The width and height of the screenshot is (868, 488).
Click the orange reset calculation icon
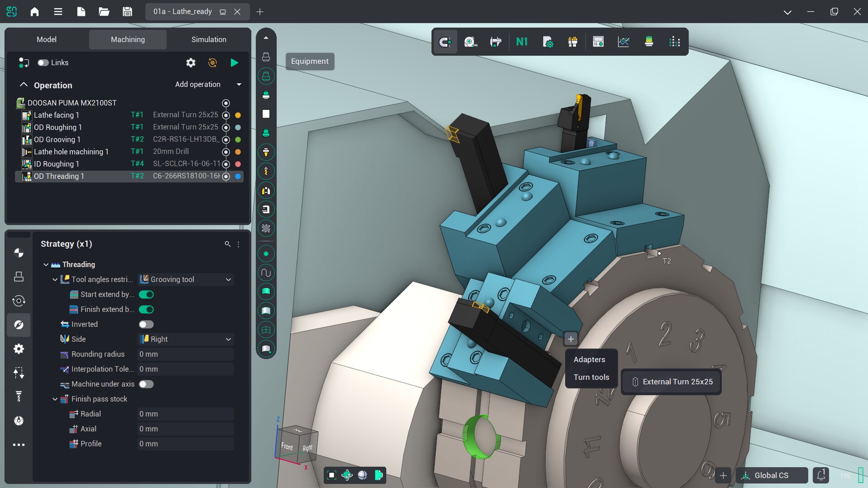(212, 62)
